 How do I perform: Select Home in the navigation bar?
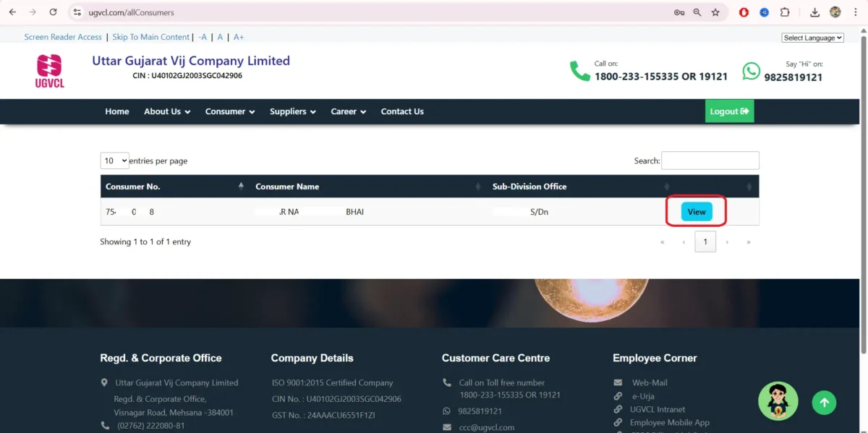point(117,111)
